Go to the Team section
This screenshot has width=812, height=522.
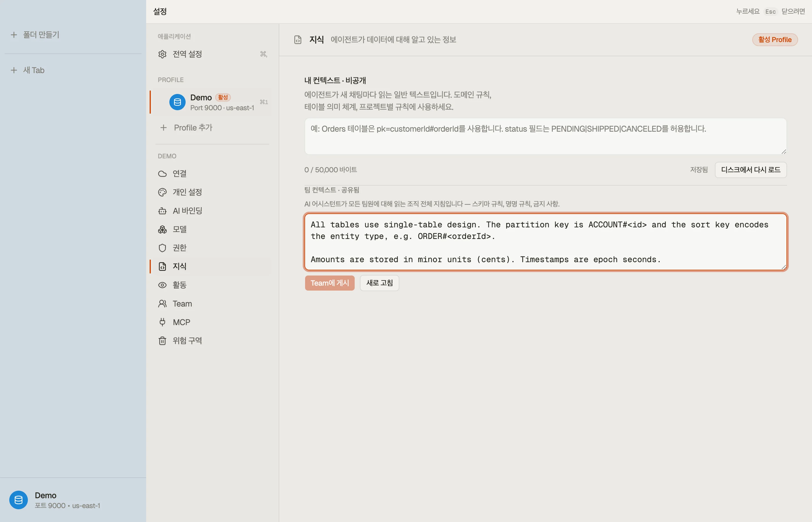[212, 304]
